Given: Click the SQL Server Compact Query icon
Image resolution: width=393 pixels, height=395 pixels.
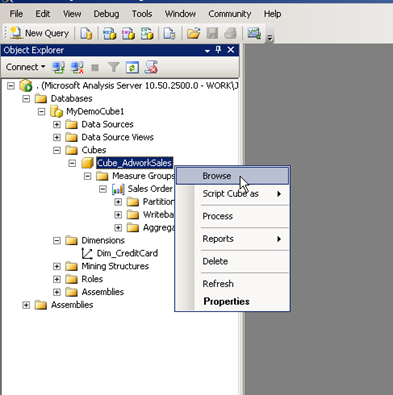Looking at the screenshot, I should click(169, 33).
